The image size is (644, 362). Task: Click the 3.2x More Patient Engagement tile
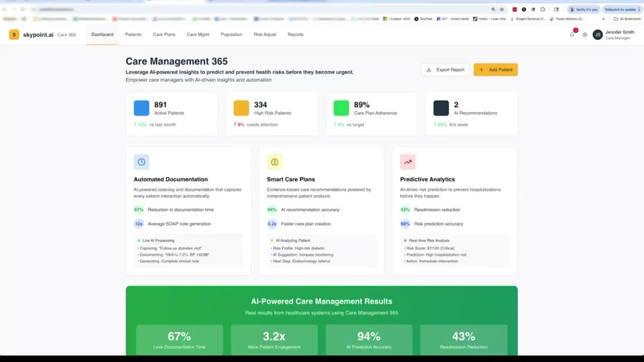(x=274, y=339)
